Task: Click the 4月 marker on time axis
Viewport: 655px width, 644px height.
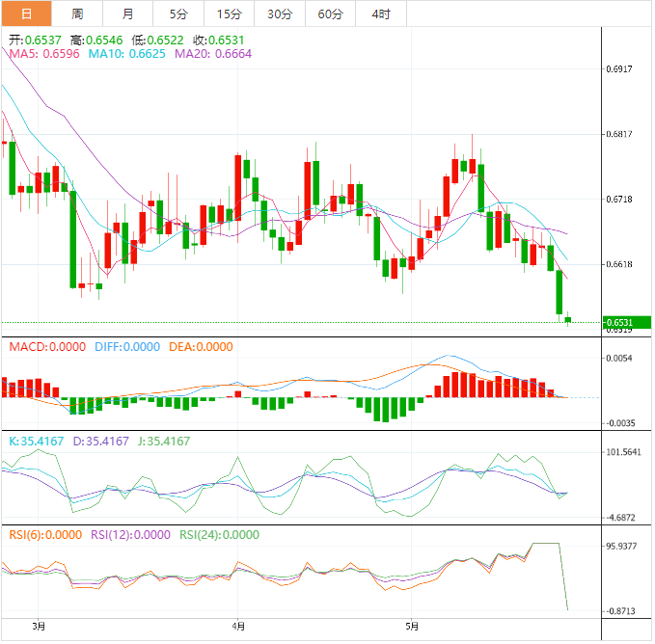Action: click(238, 627)
